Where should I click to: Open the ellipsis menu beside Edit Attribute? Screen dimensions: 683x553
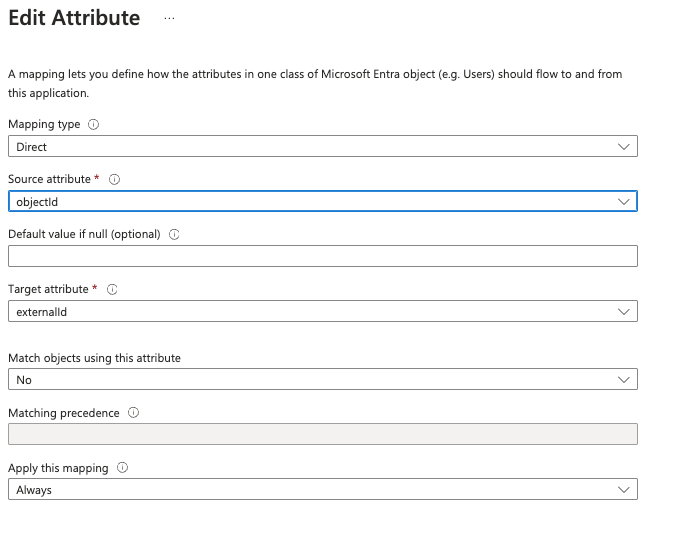click(169, 19)
